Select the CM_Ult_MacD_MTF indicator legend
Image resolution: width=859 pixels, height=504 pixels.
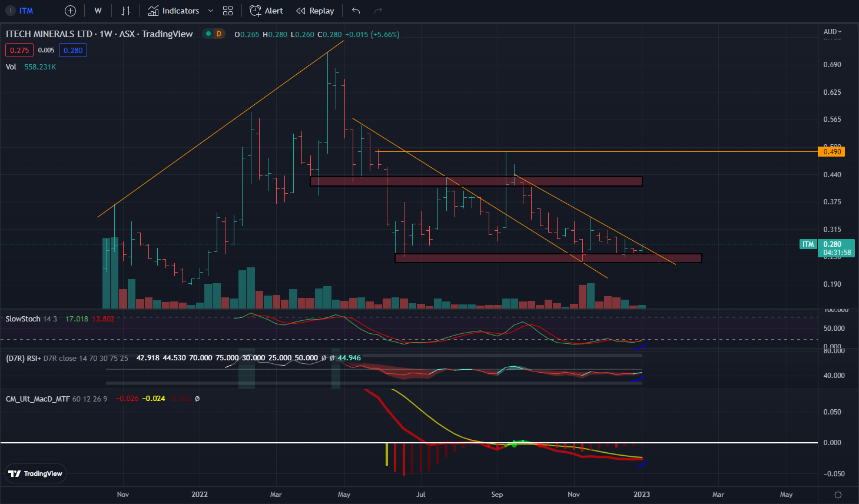[x=38, y=399]
